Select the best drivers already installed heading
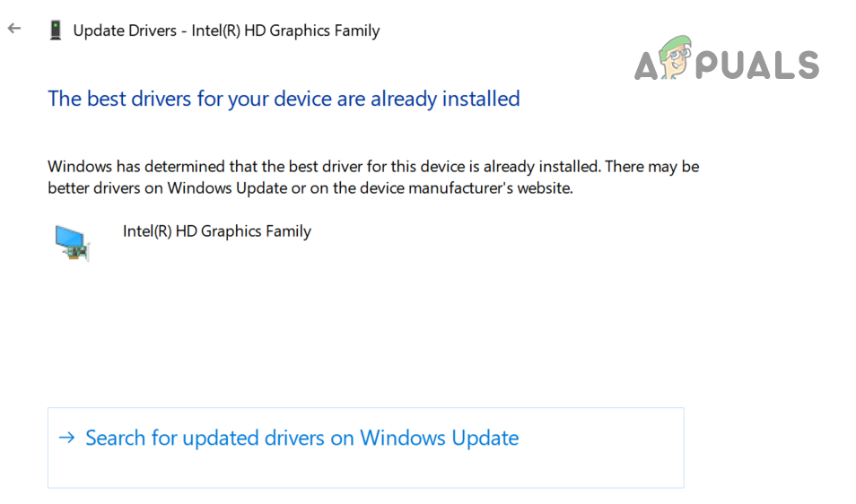Screen dimensions: 856x504 point(284,98)
